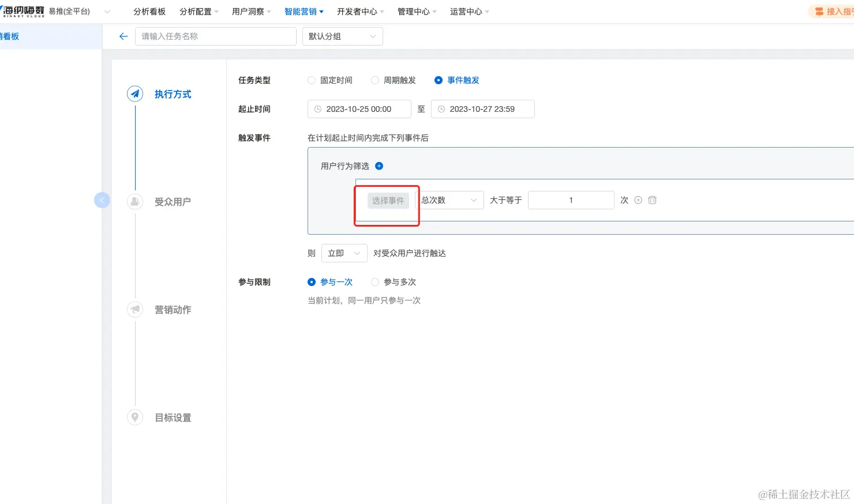Delete the event row with trash icon
The image size is (854, 504).
652,200
